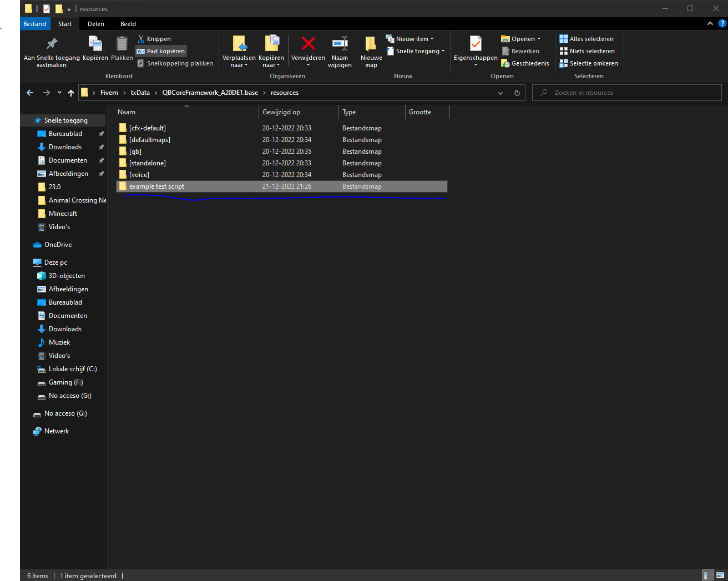Viewport: 728px width, 581px height.
Task: Switch to the Beeld ribbon tab
Action: [128, 24]
